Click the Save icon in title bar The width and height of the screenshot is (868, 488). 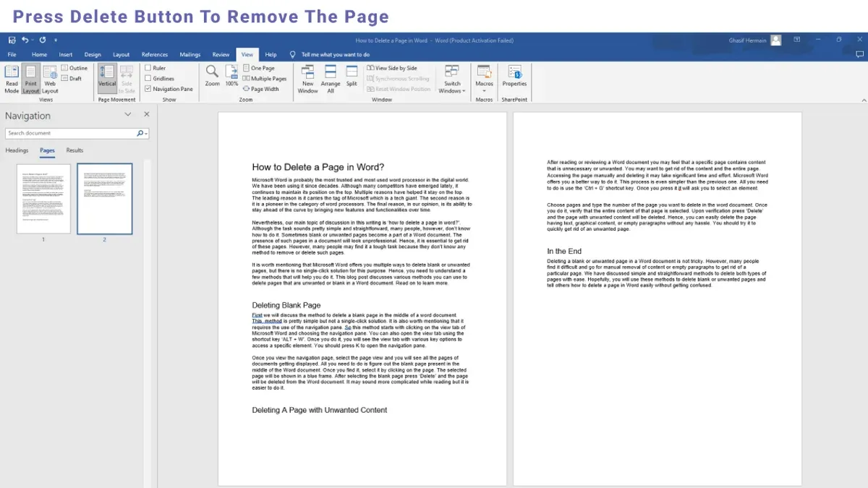tap(12, 40)
